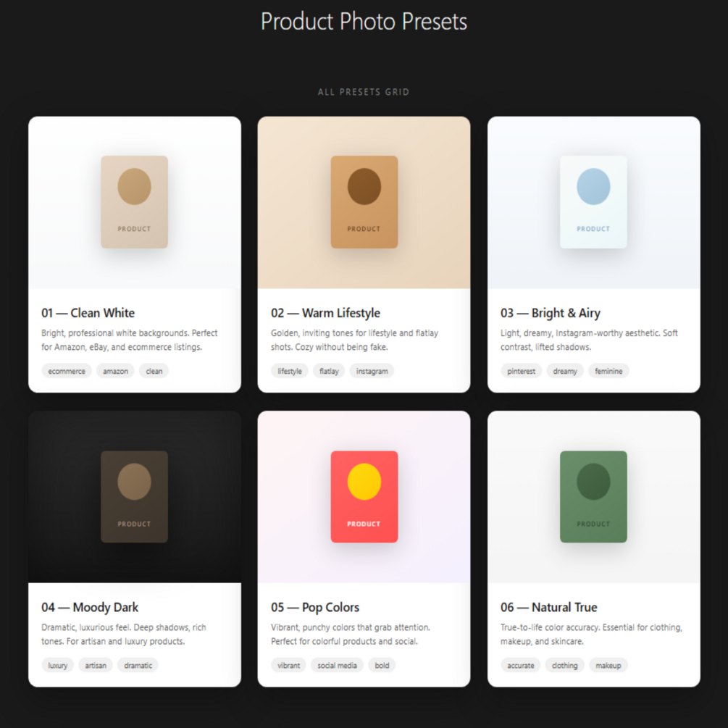Image resolution: width=728 pixels, height=728 pixels.
Task: Click the Product Photo Presets heading
Action: click(364, 22)
